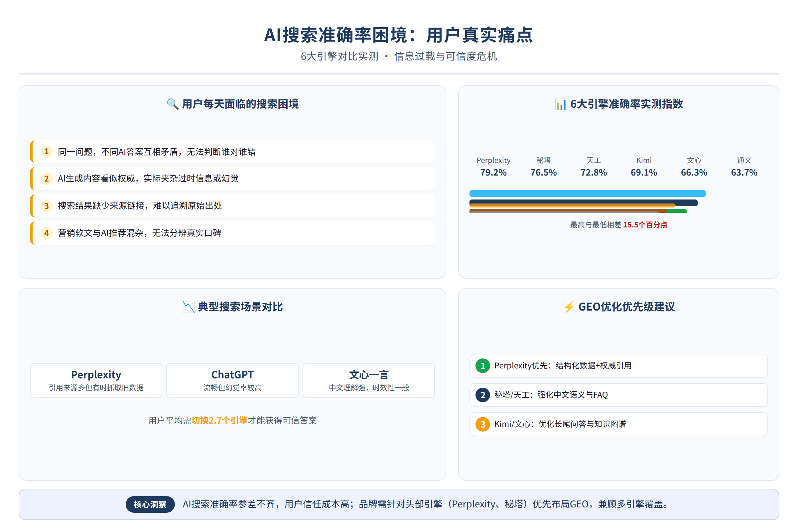Viewport: 798px width, 532px height.
Task: Click the caption 中文理解强，时效性一般
Action: (x=369, y=388)
